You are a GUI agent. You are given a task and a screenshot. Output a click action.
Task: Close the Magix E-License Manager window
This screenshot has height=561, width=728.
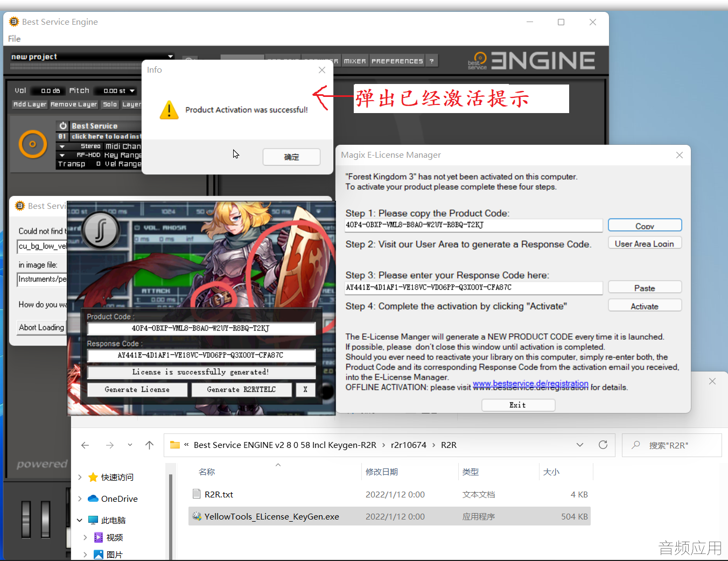[x=680, y=155]
